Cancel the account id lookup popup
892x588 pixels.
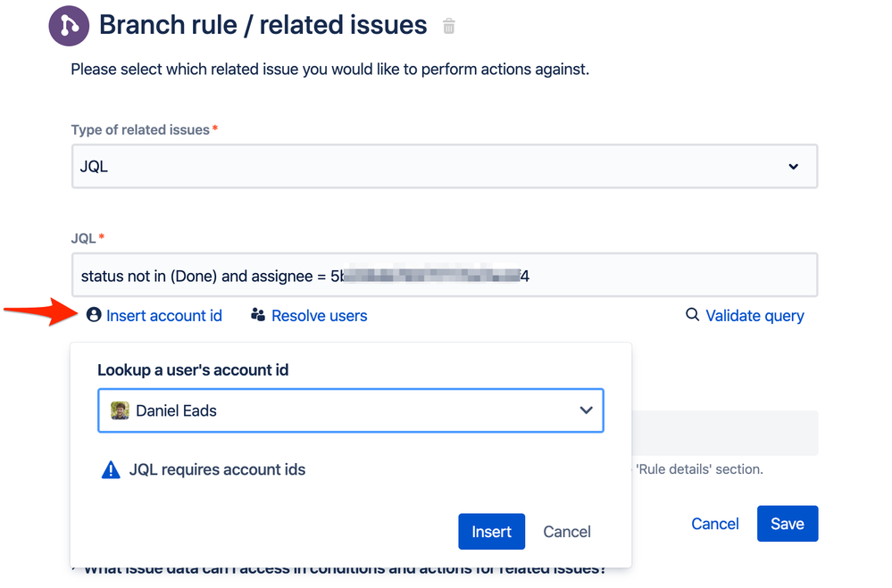(x=567, y=532)
